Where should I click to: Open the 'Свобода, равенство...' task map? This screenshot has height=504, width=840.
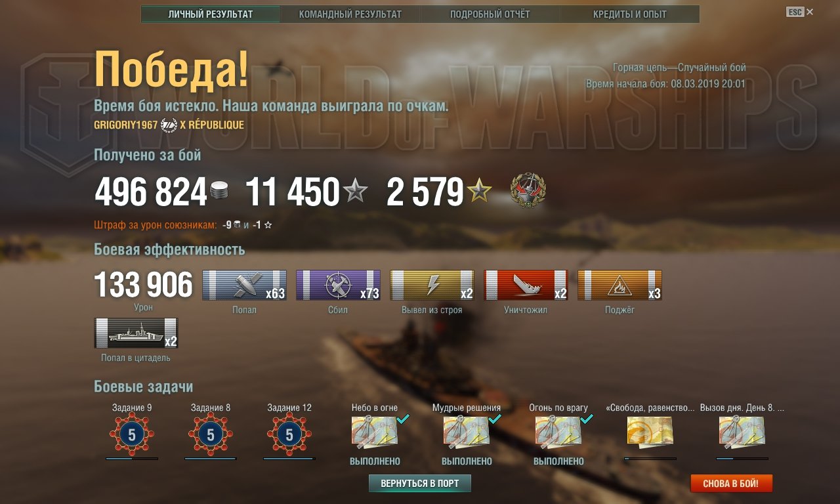click(x=650, y=432)
